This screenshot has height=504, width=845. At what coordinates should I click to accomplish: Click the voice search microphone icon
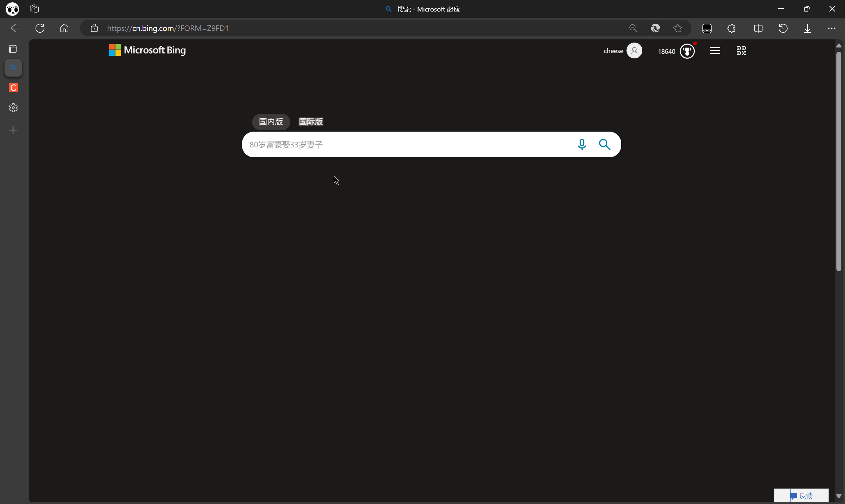tap(582, 145)
